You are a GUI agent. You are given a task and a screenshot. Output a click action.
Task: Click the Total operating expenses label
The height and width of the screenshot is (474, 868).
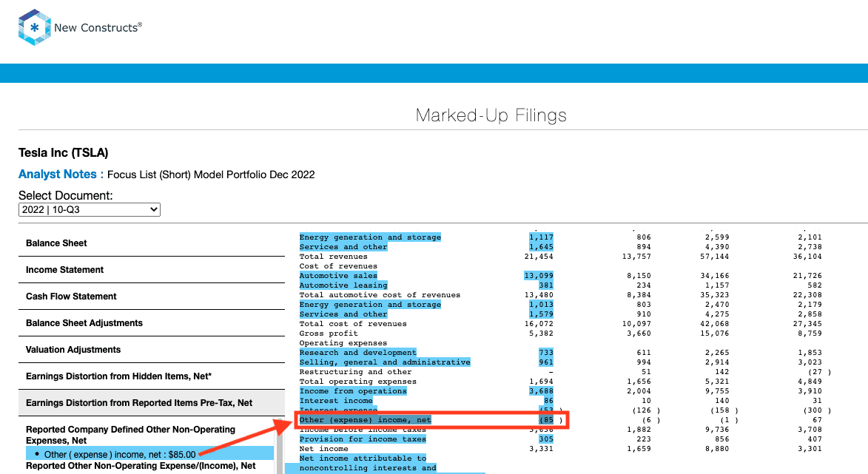click(x=357, y=382)
